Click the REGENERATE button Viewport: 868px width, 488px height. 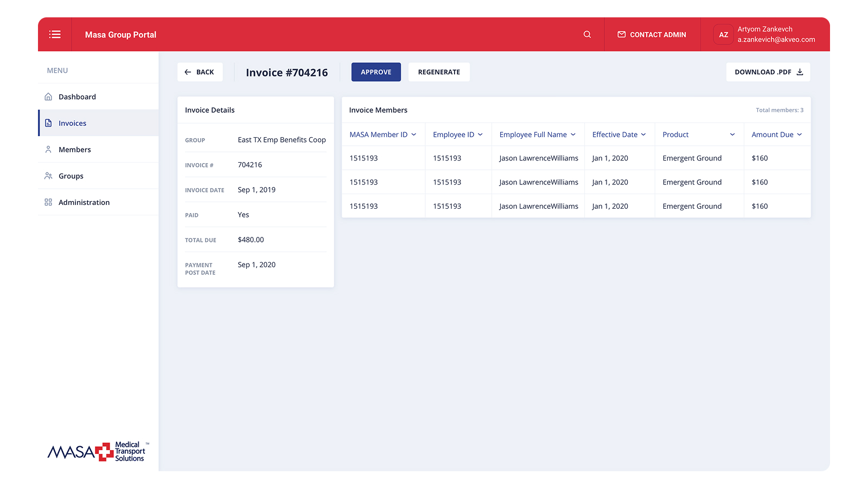[x=439, y=72]
